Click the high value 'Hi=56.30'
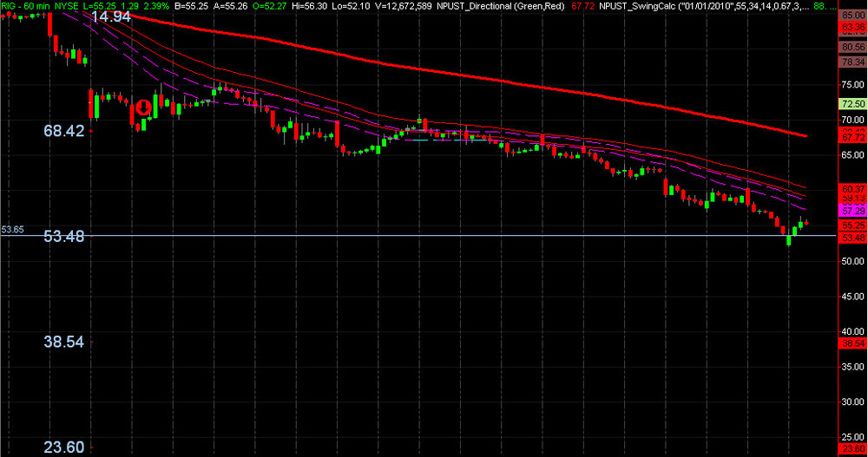The image size is (868, 457). coord(310,6)
